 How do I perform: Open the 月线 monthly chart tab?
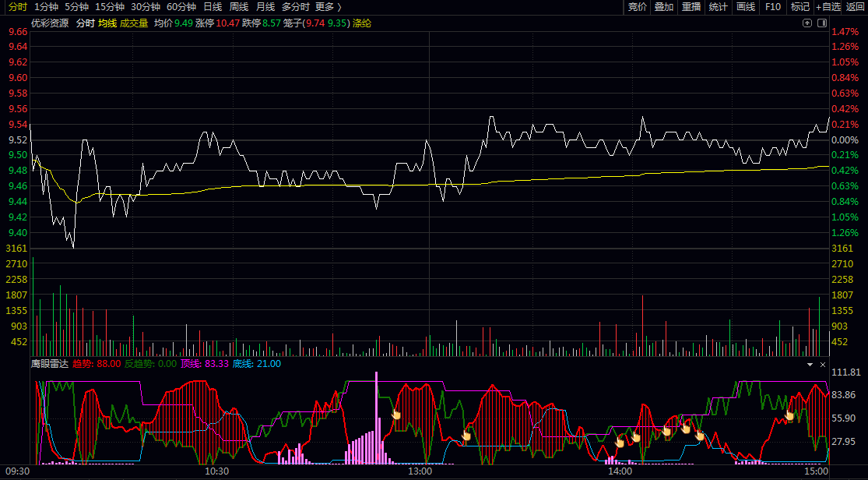(x=265, y=7)
